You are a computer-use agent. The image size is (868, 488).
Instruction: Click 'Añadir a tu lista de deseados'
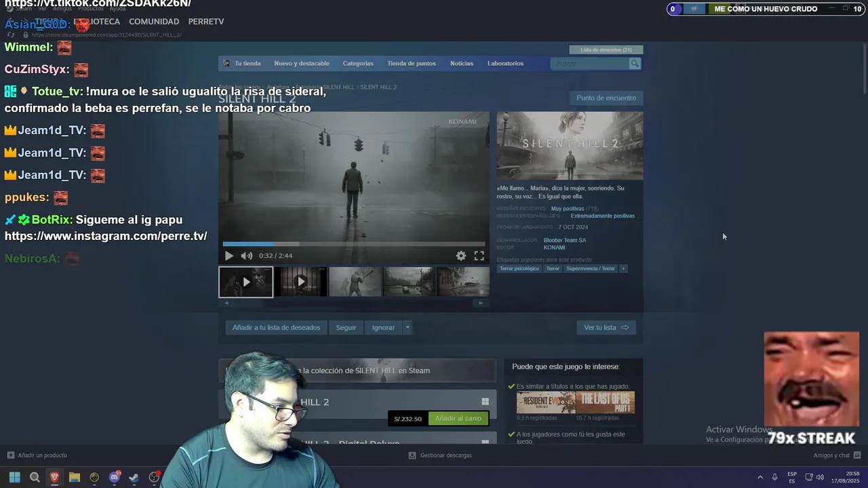276,327
